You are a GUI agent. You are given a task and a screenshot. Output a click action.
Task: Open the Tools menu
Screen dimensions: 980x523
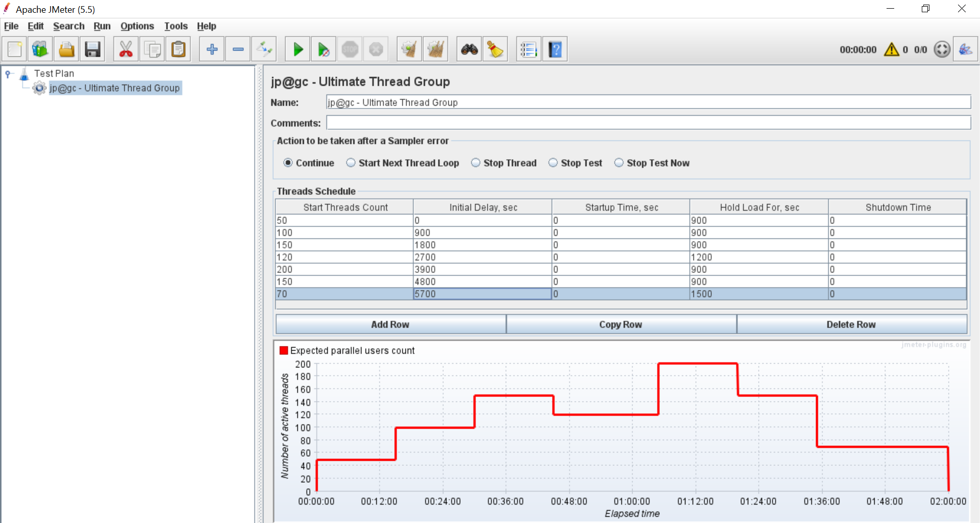click(176, 26)
